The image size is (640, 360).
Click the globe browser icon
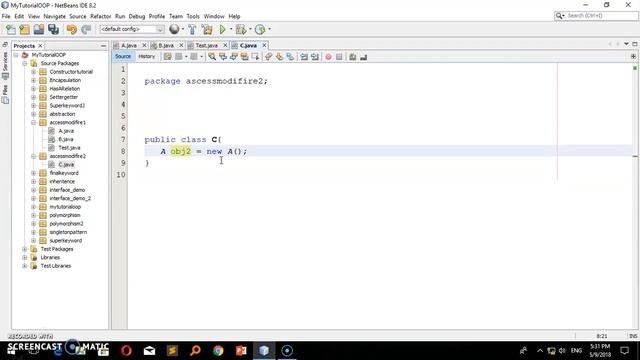click(x=174, y=29)
